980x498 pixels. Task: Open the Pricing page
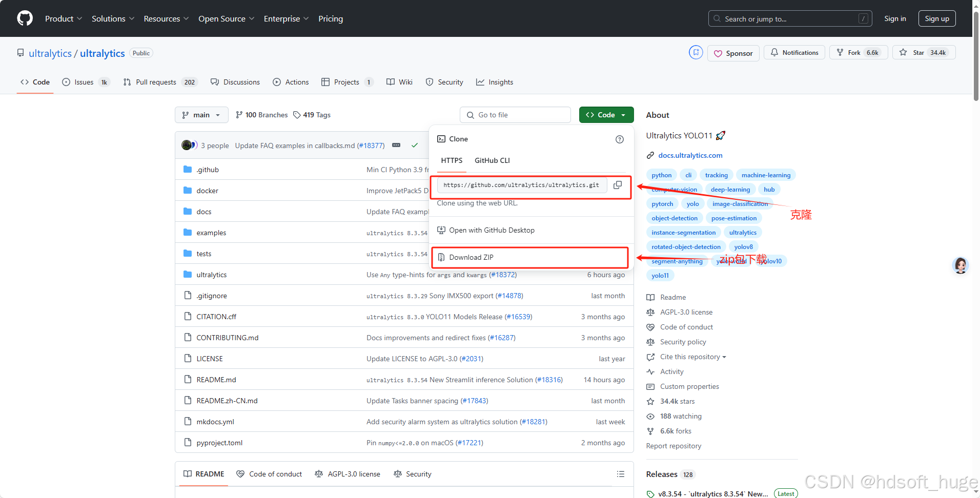[x=331, y=18]
